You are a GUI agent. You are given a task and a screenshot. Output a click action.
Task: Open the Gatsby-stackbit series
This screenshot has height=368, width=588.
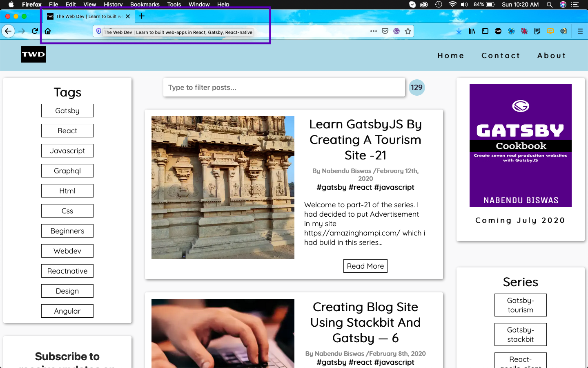[x=521, y=334]
